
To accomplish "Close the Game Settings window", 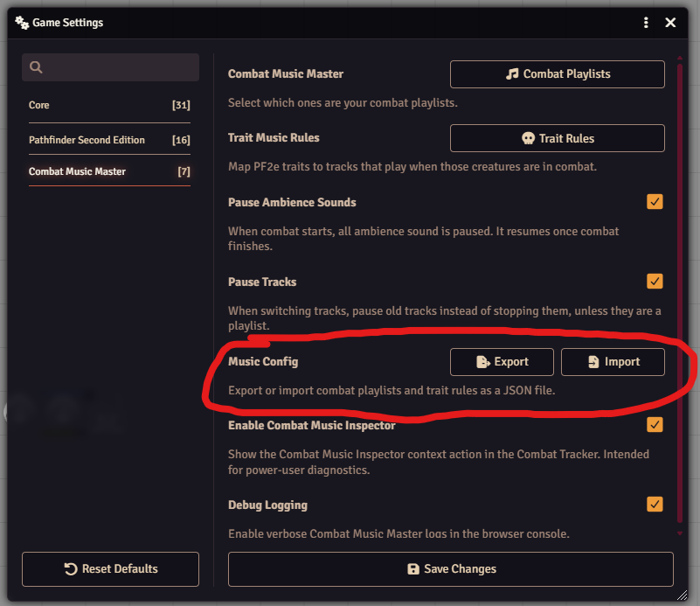I will (670, 23).
